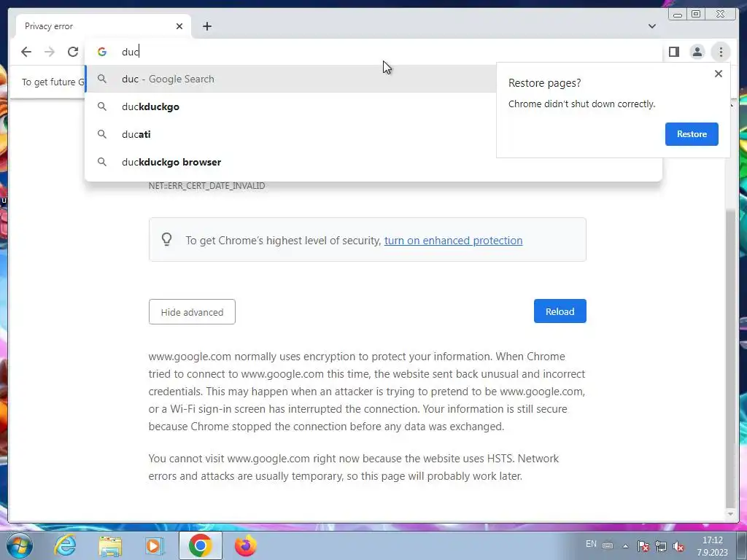This screenshot has height=560, width=747.
Task: Click the on-screen keyboard tray icon
Action: pos(608,545)
